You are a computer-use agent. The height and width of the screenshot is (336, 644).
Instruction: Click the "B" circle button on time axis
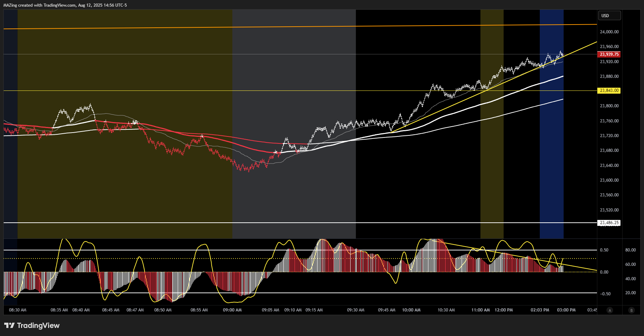tap(631, 310)
